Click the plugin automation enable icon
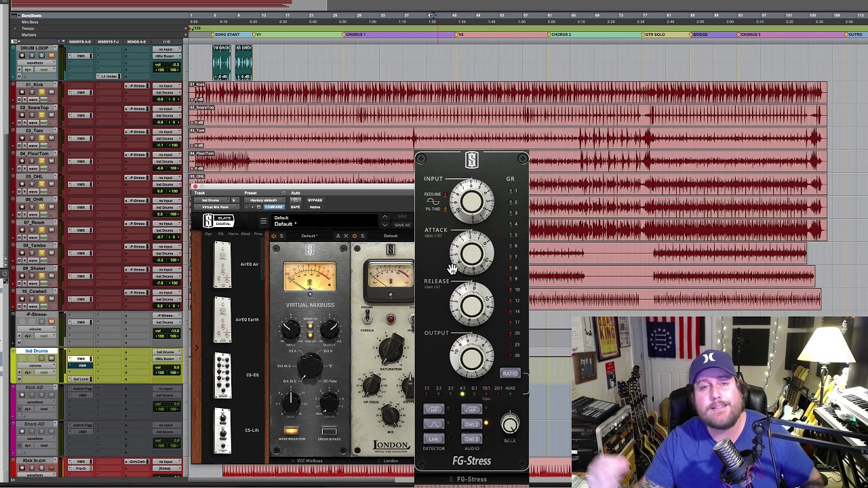The height and width of the screenshot is (488, 868). 295,201
